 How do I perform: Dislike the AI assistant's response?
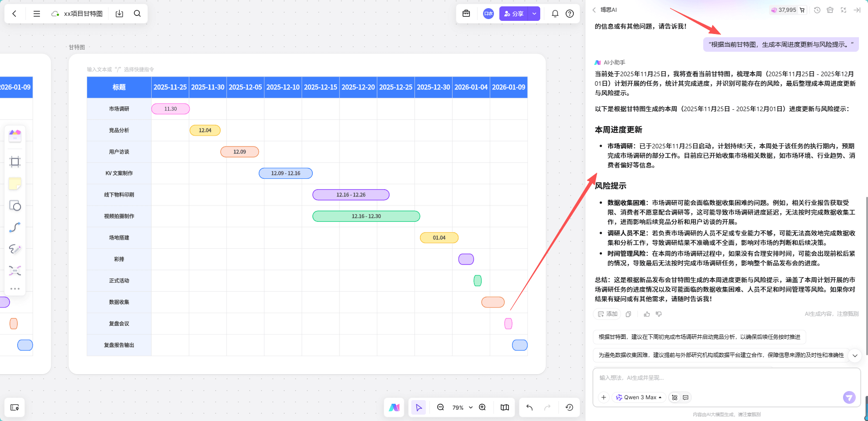(659, 314)
